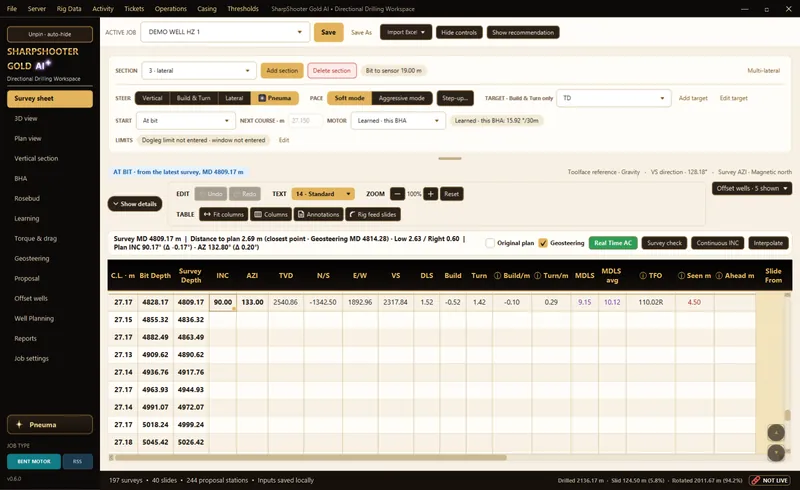
Task: Open the Text size 14 - Standard dropdown
Action: click(x=323, y=194)
